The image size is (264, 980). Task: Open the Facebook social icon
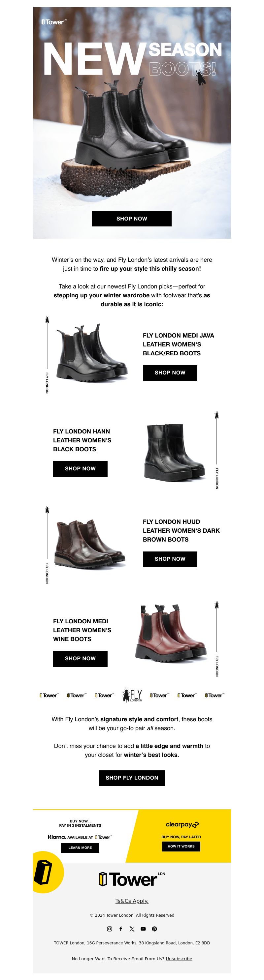[121, 929]
